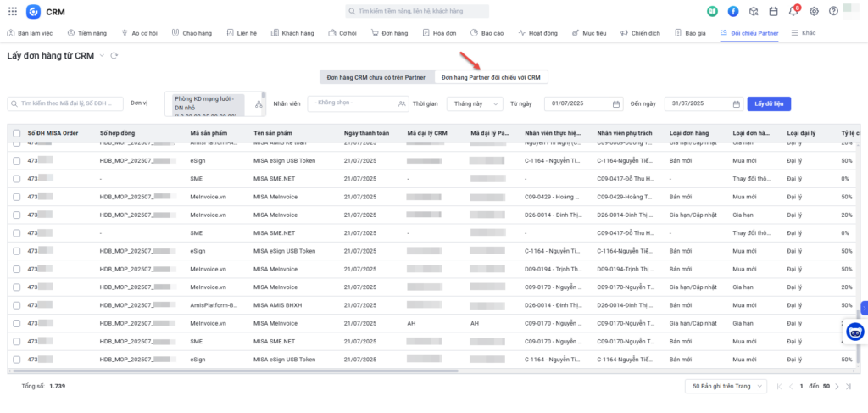
Task: Select Đơn hàng Partner đối chiếu với CRM tab
Action: coord(491,77)
